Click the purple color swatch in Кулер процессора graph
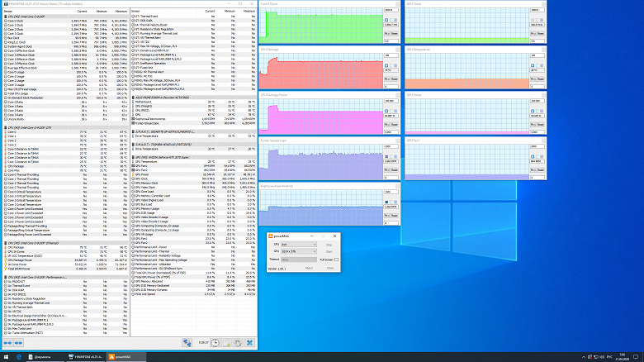The width and height of the screenshot is (644, 362). point(386,157)
